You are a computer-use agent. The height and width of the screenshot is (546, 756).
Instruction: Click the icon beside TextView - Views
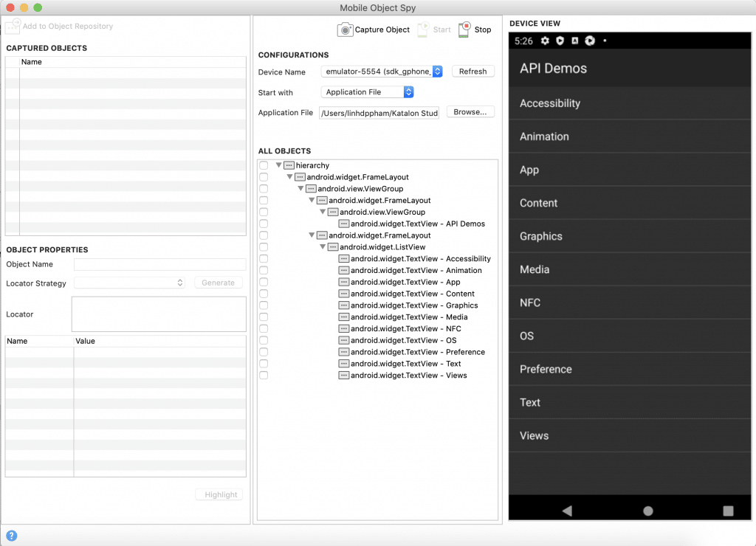(344, 376)
